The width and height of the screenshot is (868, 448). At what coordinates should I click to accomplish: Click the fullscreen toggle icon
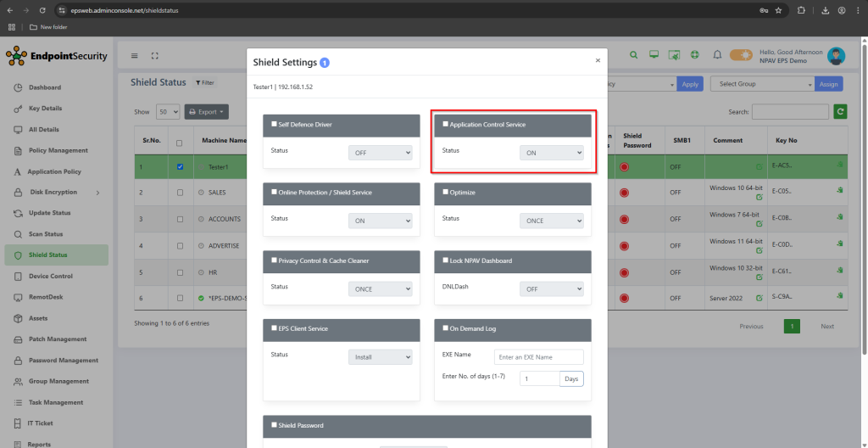pos(155,56)
